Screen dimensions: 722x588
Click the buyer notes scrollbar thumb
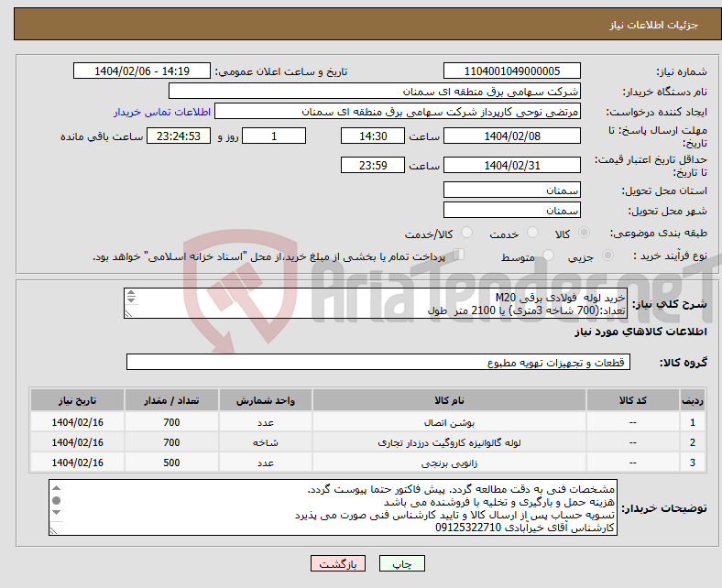tap(56, 500)
